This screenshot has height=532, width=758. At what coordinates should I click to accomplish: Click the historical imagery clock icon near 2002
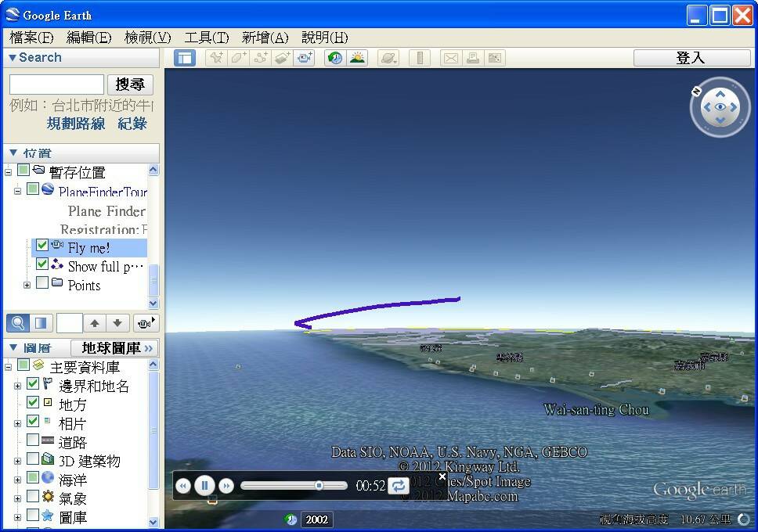291,519
